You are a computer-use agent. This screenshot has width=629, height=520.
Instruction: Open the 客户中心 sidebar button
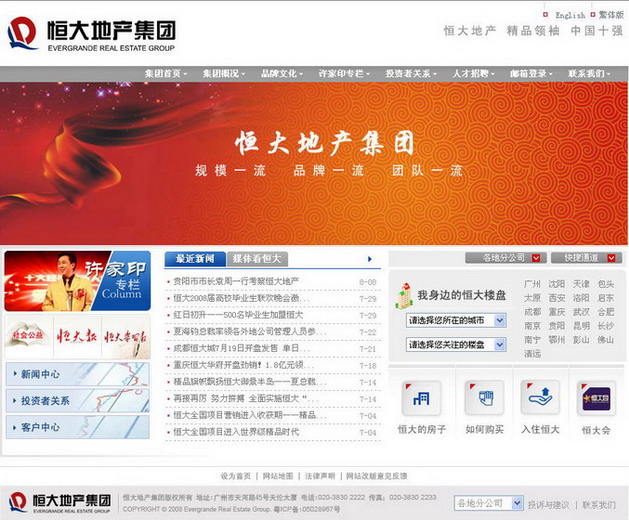pyautogui.click(x=77, y=427)
